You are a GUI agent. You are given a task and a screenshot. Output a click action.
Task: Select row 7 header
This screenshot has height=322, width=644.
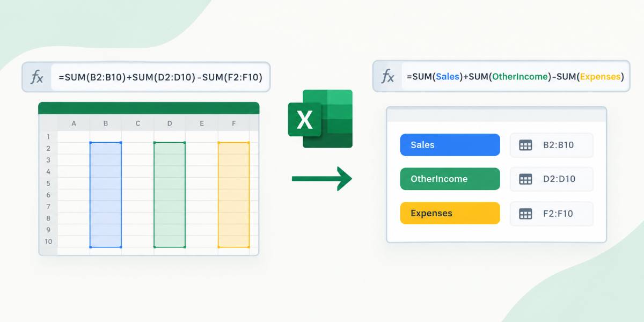(48, 207)
